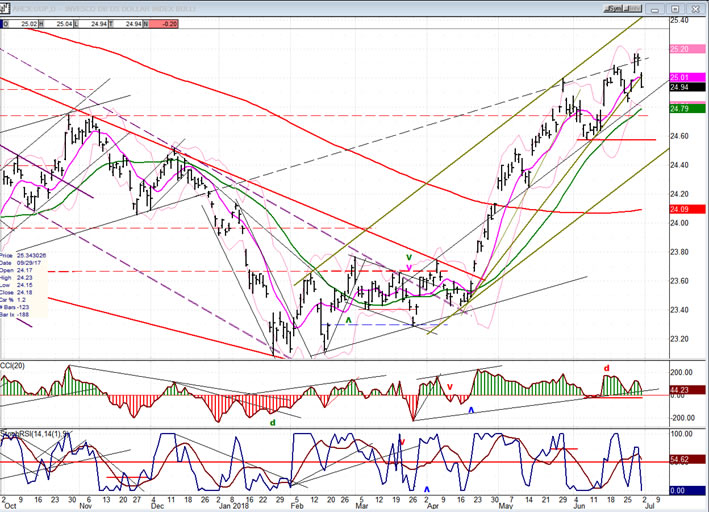Click the 24.00 price axis label
This screenshot has width=709, height=512.
(679, 223)
